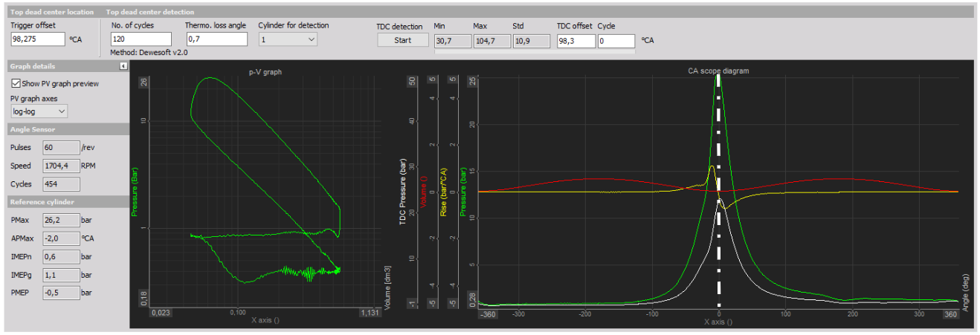This screenshot has height=335, width=980.
Task: Click the APMax value -2,0
Action: tap(60, 238)
